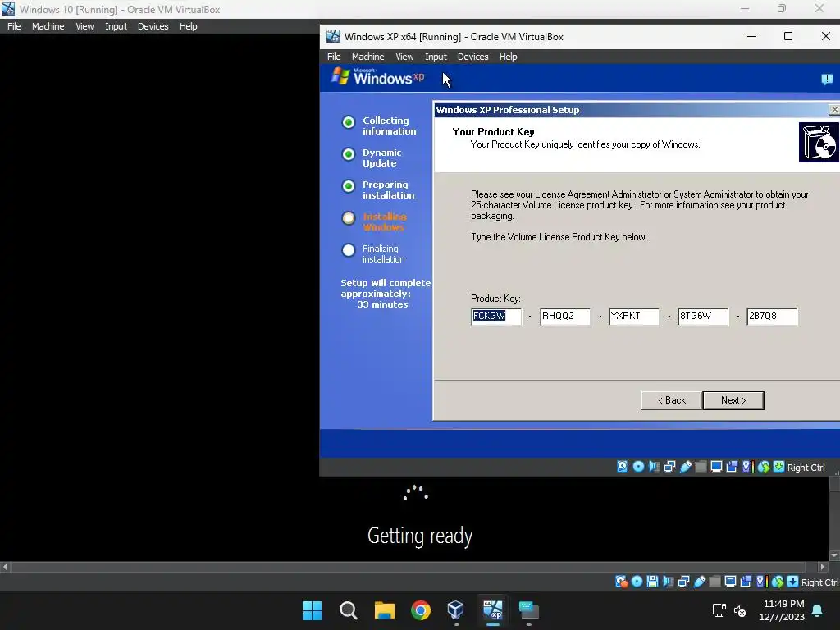
Task: Click mouse integration indicator in Windows XP status bar
Action: (764, 467)
